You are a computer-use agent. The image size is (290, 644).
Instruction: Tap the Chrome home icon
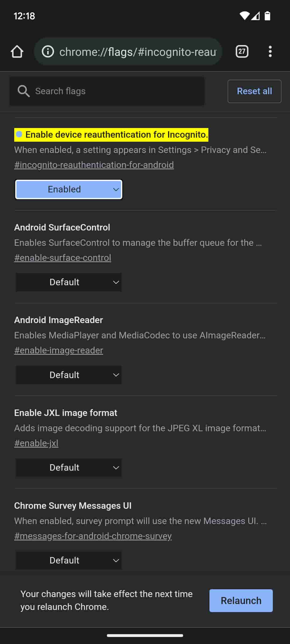point(17,52)
